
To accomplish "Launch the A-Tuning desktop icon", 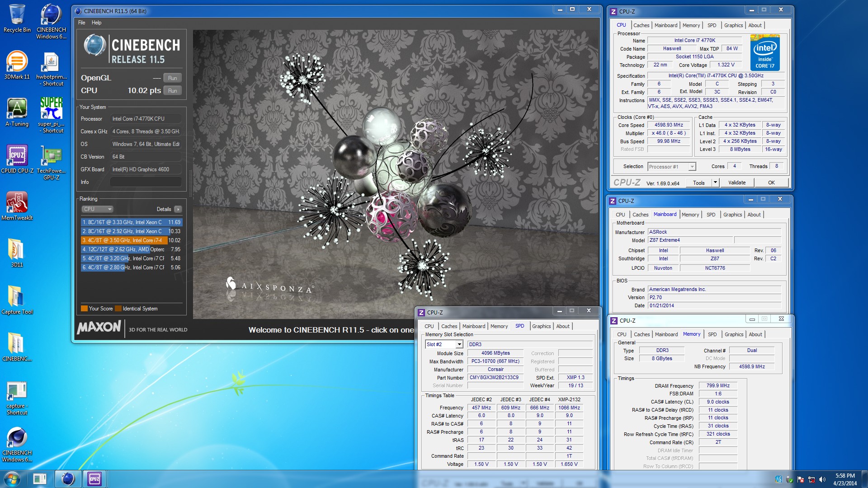I will 17,113.
